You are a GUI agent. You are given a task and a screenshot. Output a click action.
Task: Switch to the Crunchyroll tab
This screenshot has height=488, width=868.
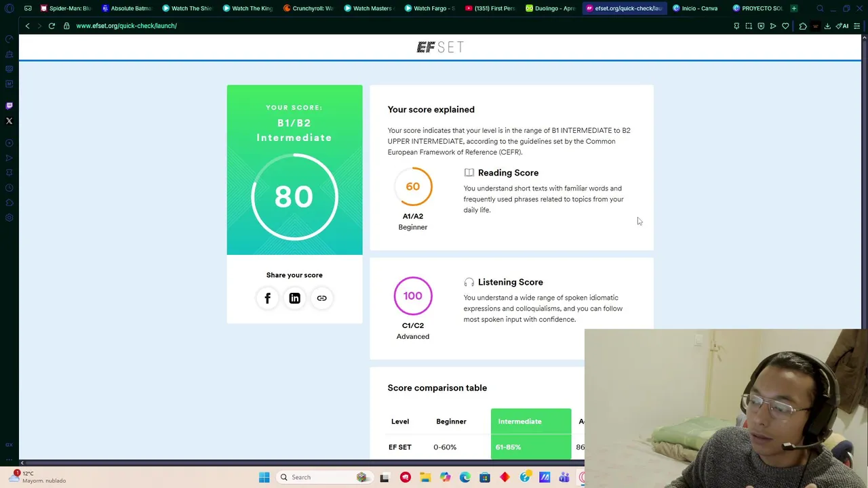(x=309, y=8)
